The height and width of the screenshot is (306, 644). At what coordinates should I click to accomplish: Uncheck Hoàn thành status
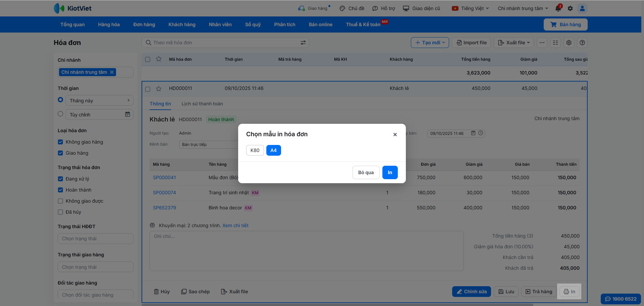point(60,190)
